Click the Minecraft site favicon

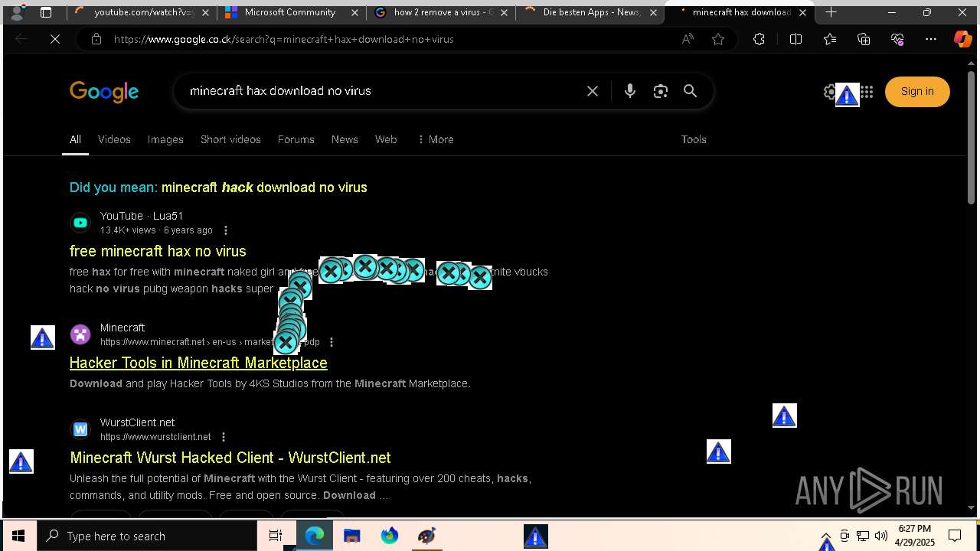coord(80,334)
